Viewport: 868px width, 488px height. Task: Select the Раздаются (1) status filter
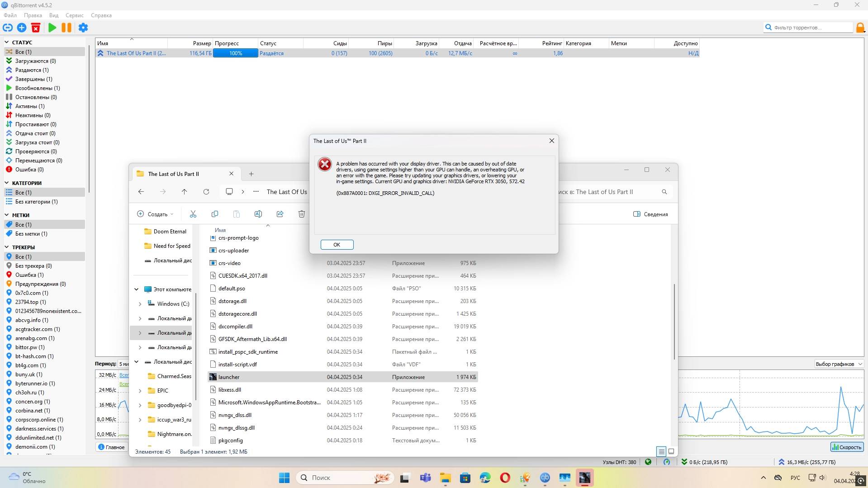pyautogui.click(x=32, y=70)
